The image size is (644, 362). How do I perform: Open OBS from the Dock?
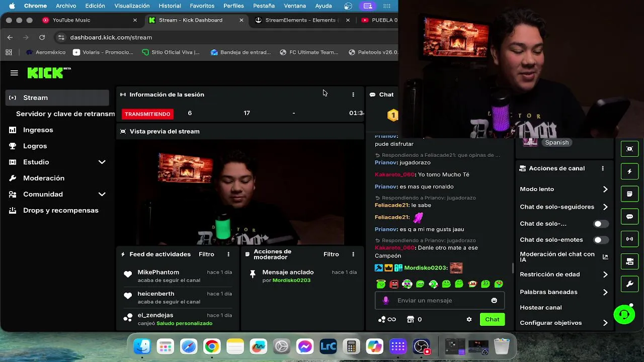[422, 346]
